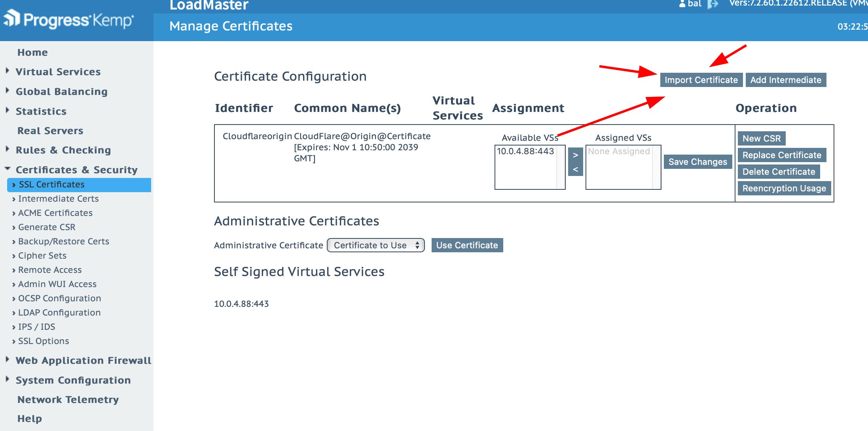The image size is (868, 431).
Task: Click the Progress Kemp logo
Action: click(68, 20)
